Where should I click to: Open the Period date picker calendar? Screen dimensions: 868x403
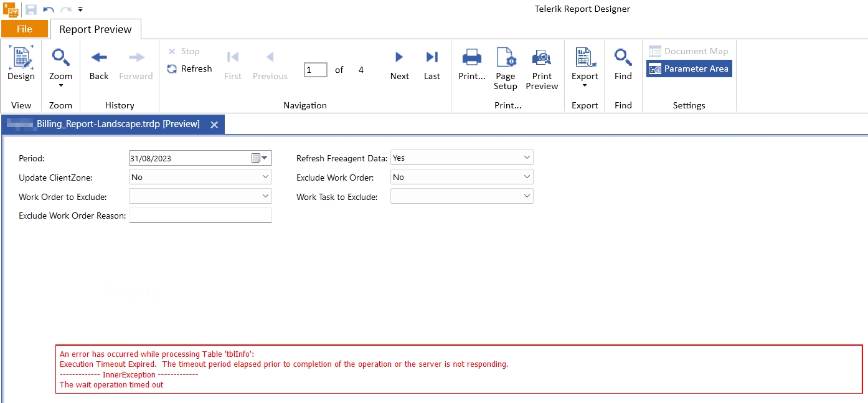[x=256, y=158]
